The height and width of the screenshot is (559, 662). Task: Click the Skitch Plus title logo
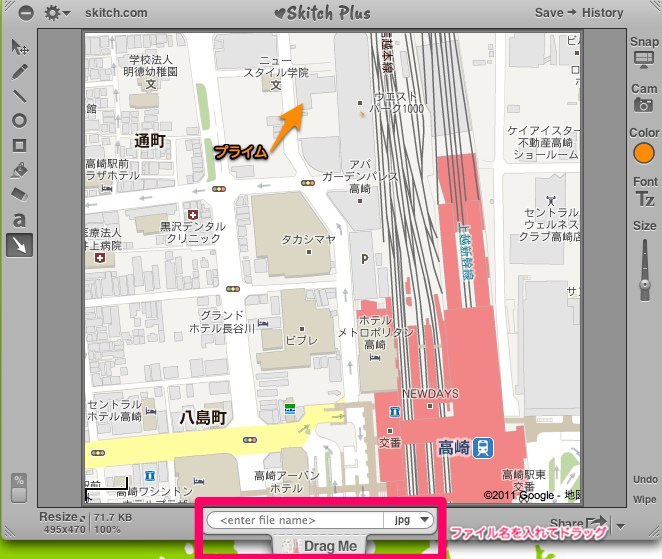tap(323, 13)
